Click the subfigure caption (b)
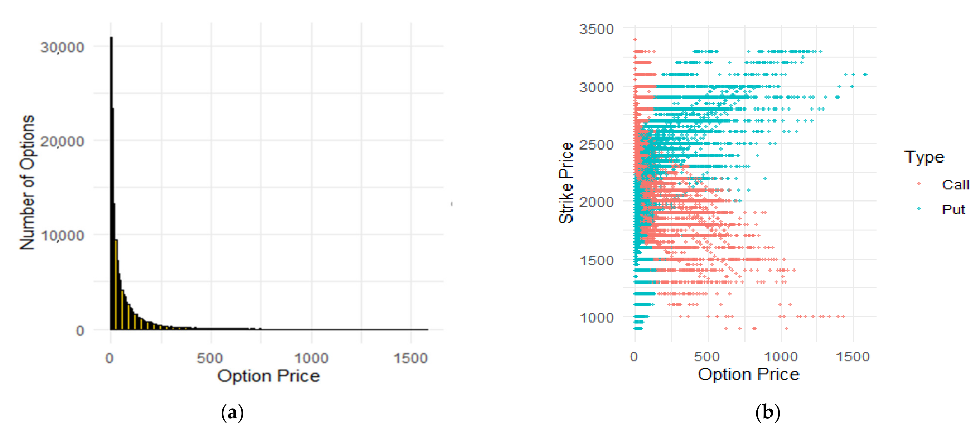Viewport: 980px width, 433px height. click(x=767, y=413)
